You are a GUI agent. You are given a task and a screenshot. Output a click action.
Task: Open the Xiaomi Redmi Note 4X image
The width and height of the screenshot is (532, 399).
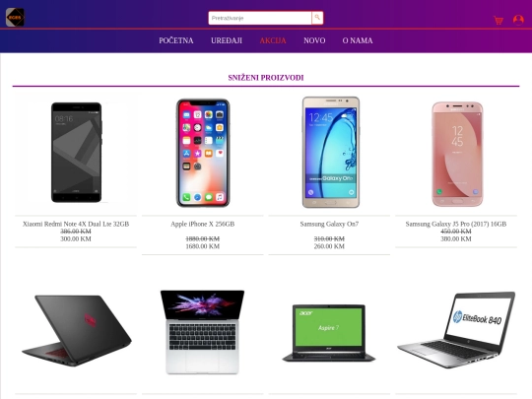[76, 153]
